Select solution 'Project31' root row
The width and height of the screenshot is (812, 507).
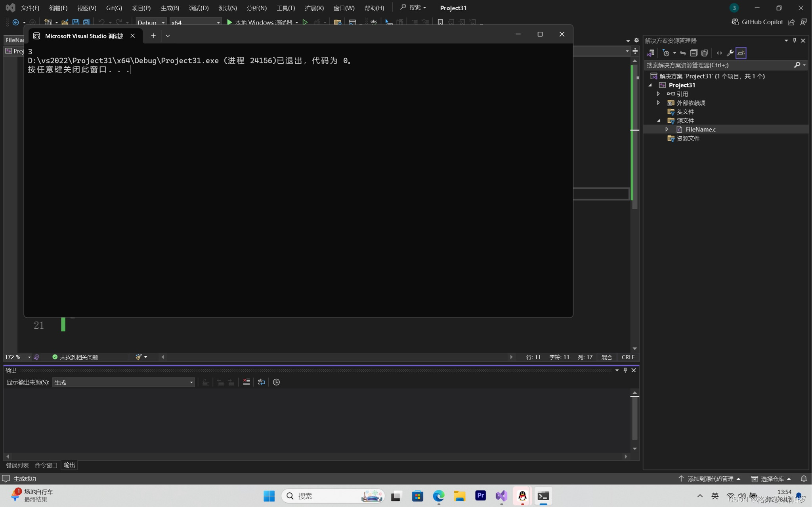tap(712, 76)
